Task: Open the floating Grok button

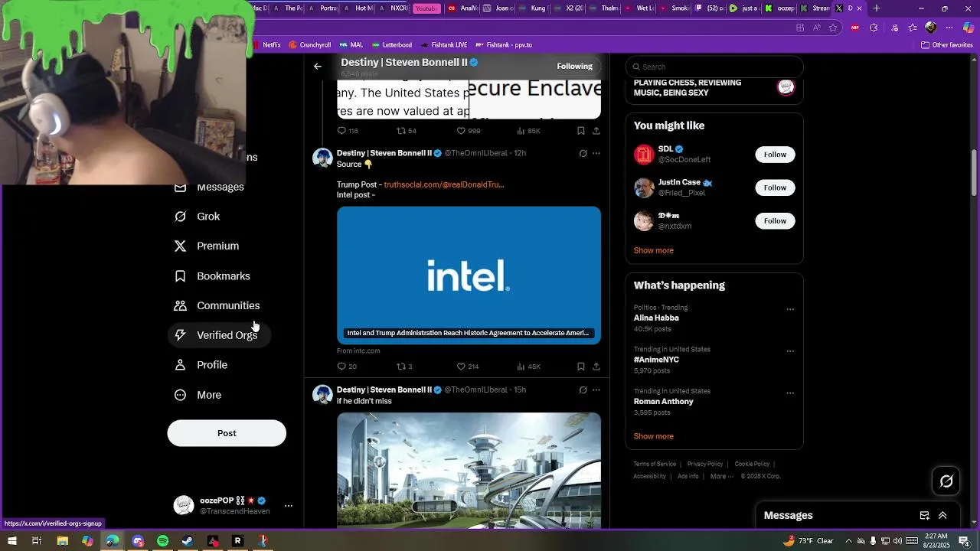Action: (x=946, y=481)
